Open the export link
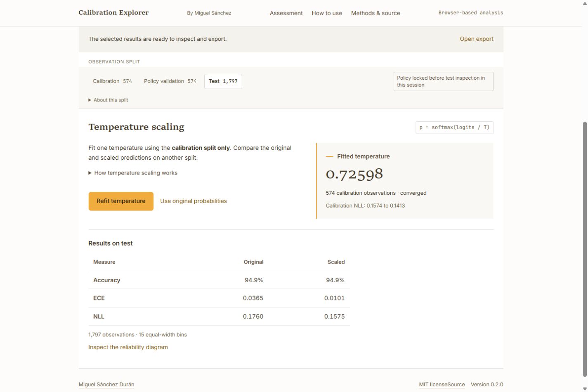 pyautogui.click(x=477, y=39)
